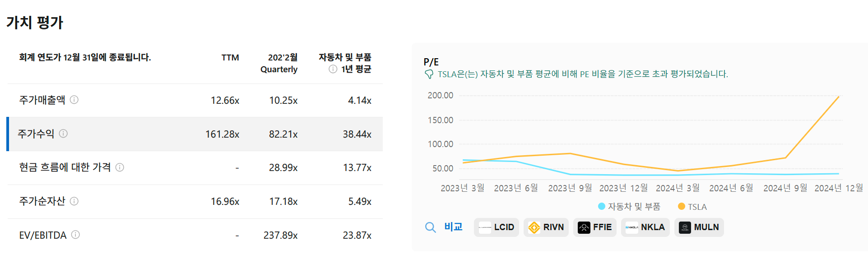Viewport: 868px width, 259px height.
Task: Click the 28.99x quarterly value
Action: (x=283, y=168)
